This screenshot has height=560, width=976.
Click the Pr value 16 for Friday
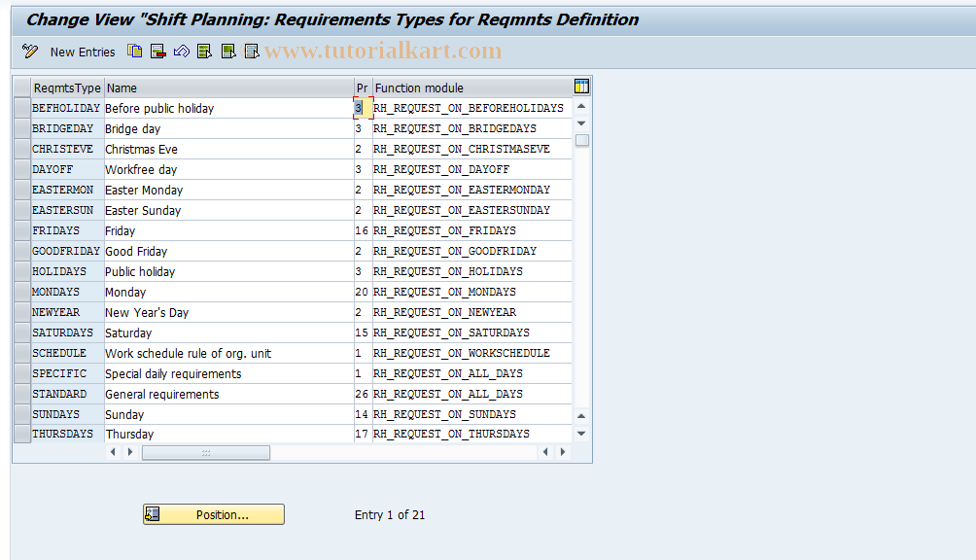click(x=363, y=230)
